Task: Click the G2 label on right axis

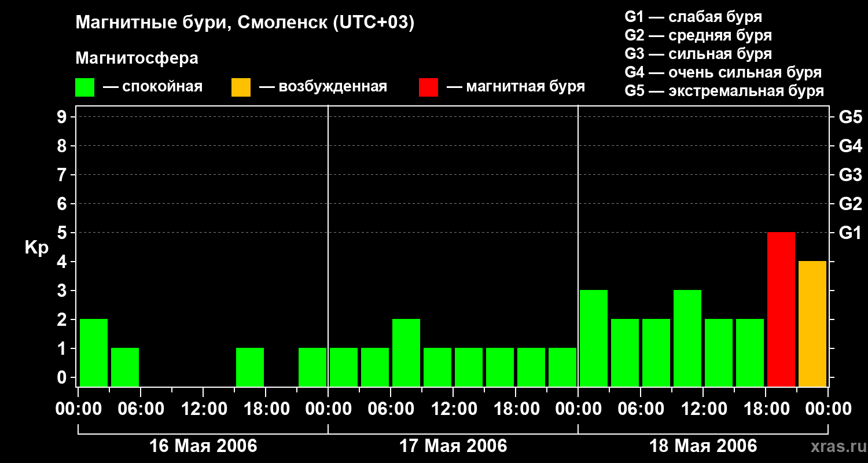Action: click(850, 204)
